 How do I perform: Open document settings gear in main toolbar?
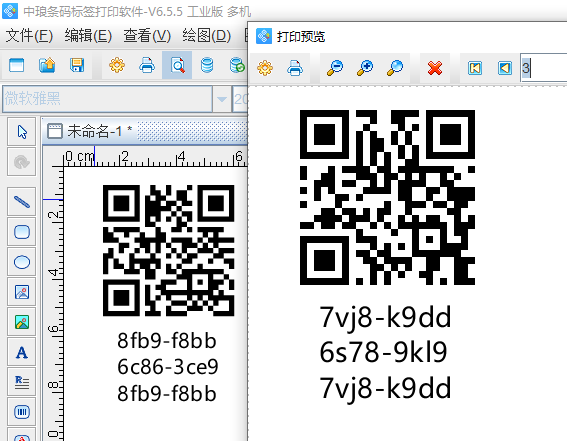pyautogui.click(x=117, y=65)
